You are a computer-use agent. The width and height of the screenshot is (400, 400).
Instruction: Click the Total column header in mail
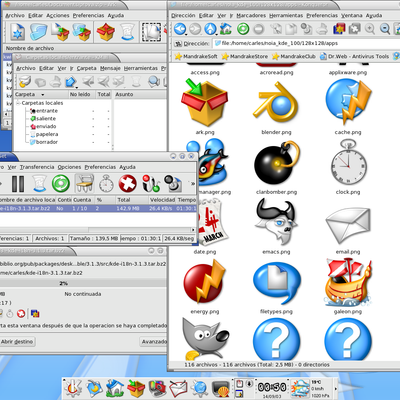tap(104, 95)
